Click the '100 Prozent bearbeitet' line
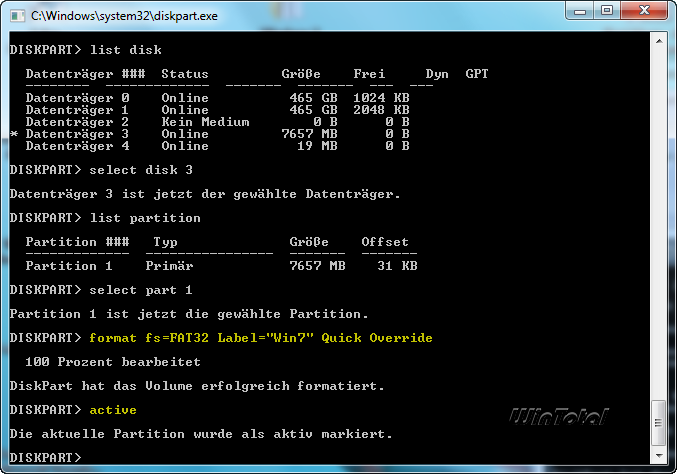This screenshot has width=677, height=474. coord(113,362)
